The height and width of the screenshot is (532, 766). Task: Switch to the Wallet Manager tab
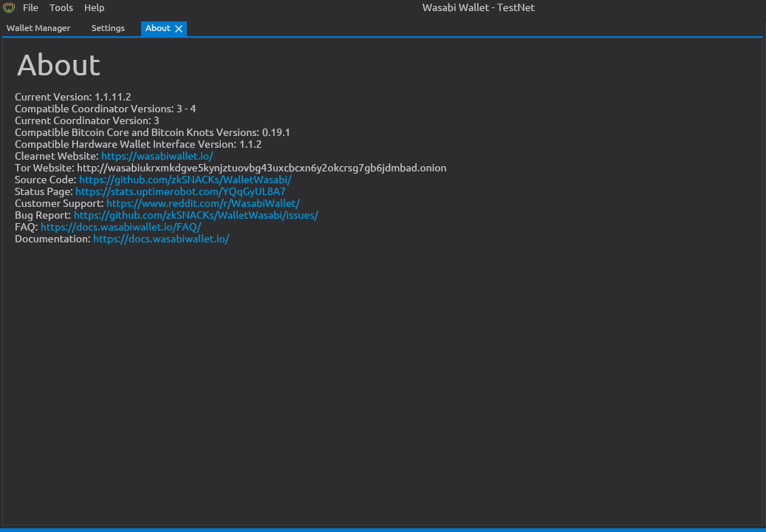38,28
